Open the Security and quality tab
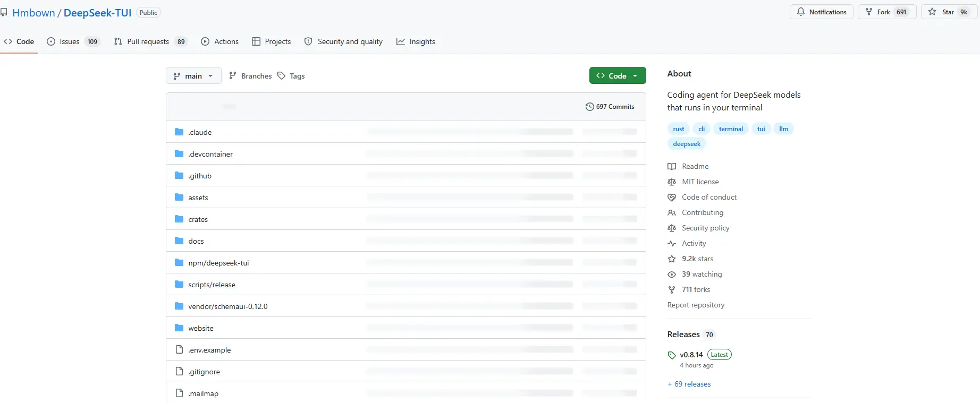This screenshot has width=980, height=403. (x=343, y=41)
